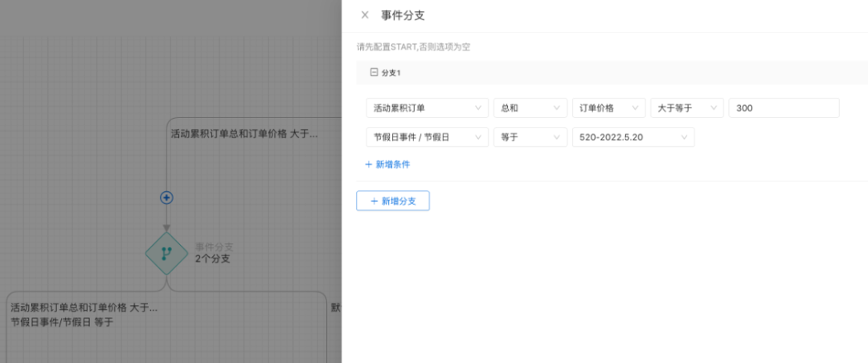Open the 总和 aggregation dropdown

tap(530, 108)
